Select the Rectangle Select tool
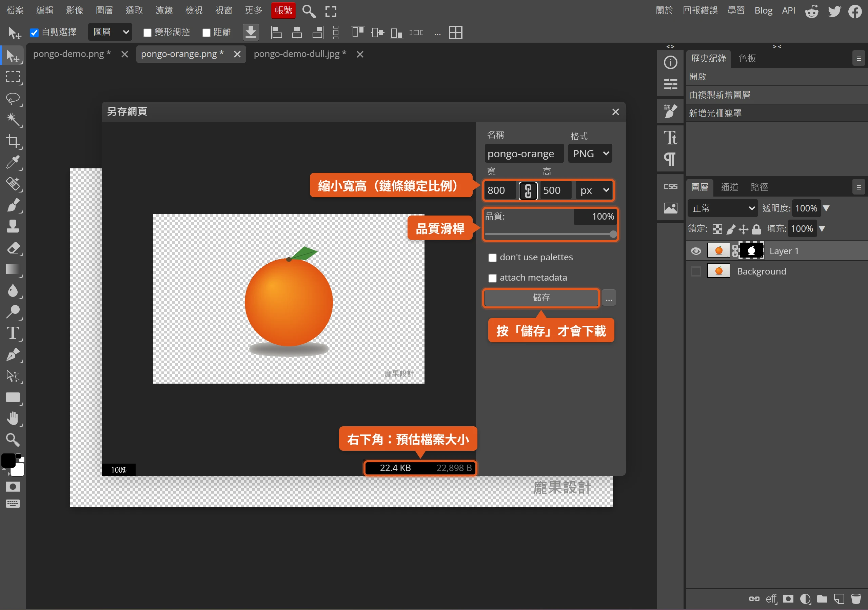This screenshot has width=868, height=610. tap(13, 77)
